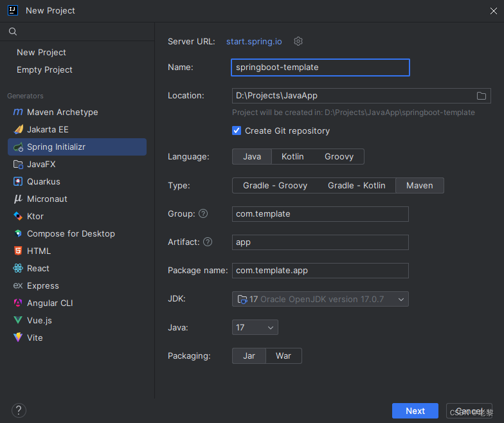Select Kotlin language
This screenshot has height=423, width=504.
292,157
